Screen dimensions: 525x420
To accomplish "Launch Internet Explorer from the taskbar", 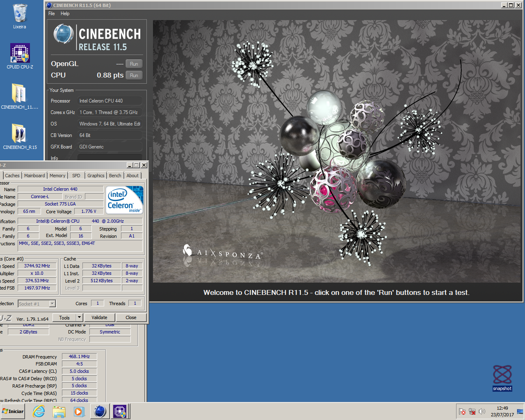I will [x=39, y=411].
